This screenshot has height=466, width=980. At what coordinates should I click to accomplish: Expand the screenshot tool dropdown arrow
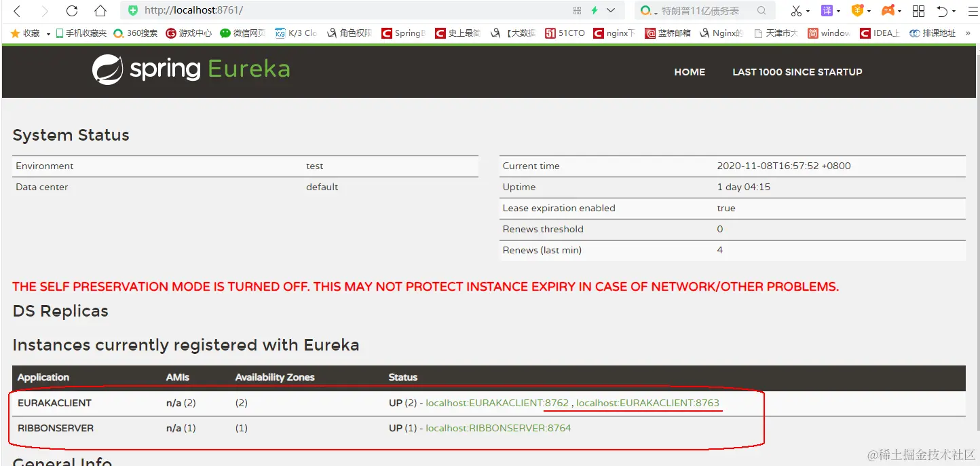tap(808, 12)
